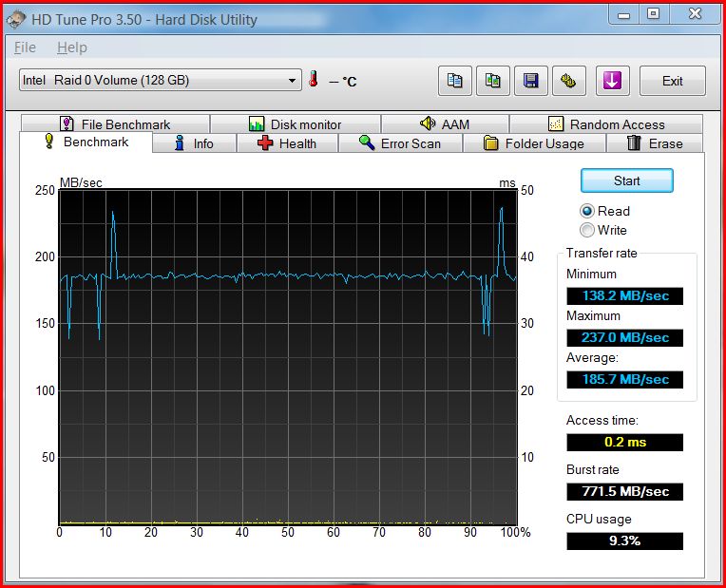Click the thermometer temperature icon
The width and height of the screenshot is (726, 588).
point(314,81)
